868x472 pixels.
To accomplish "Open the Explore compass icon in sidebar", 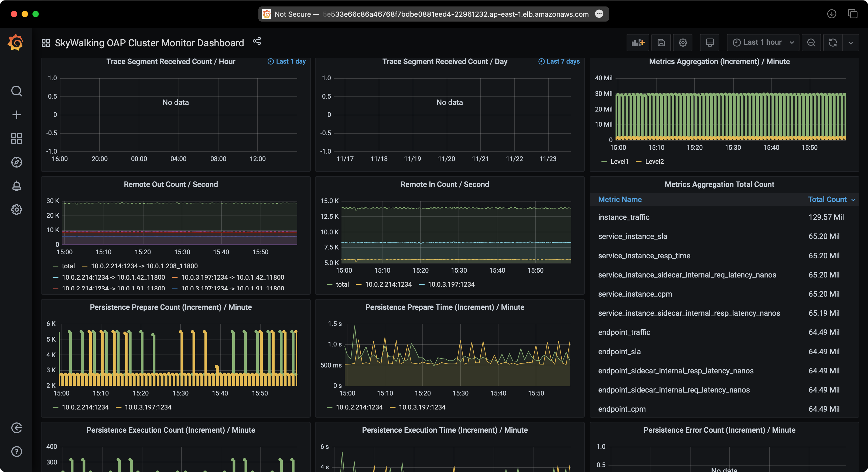I will click(x=16, y=162).
